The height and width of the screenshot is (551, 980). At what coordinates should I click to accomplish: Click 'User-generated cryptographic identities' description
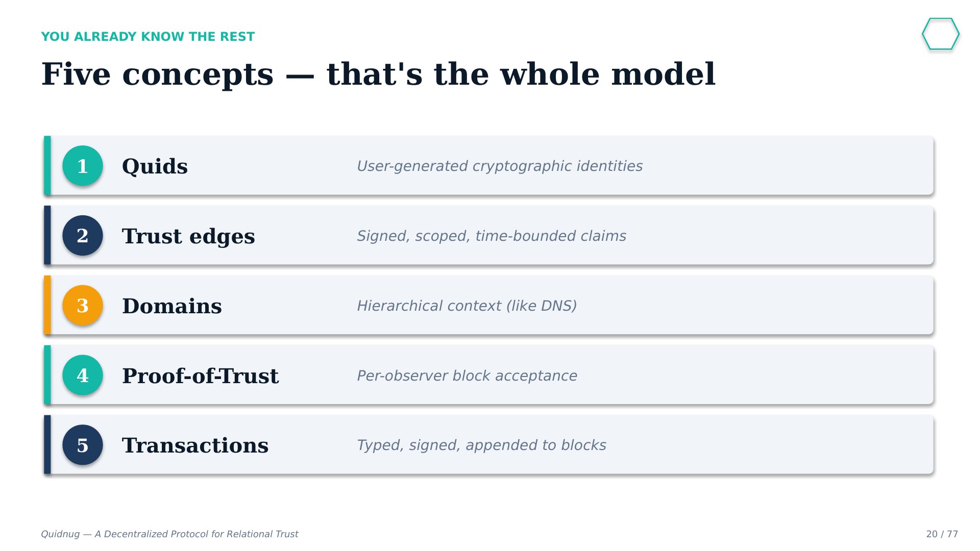point(500,166)
